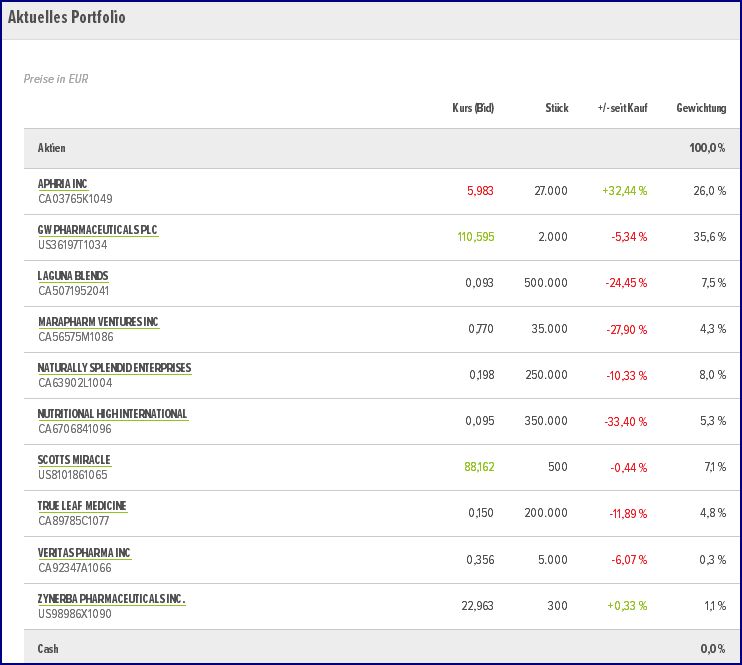This screenshot has width=742, height=665.
Task: Click the Cash section row
Action: [48, 648]
